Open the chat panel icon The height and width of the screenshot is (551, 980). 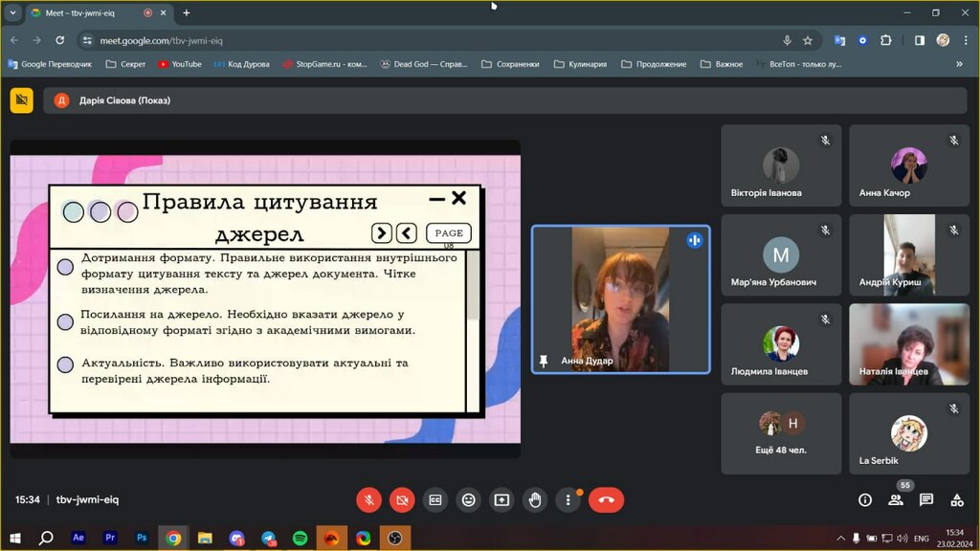(926, 499)
